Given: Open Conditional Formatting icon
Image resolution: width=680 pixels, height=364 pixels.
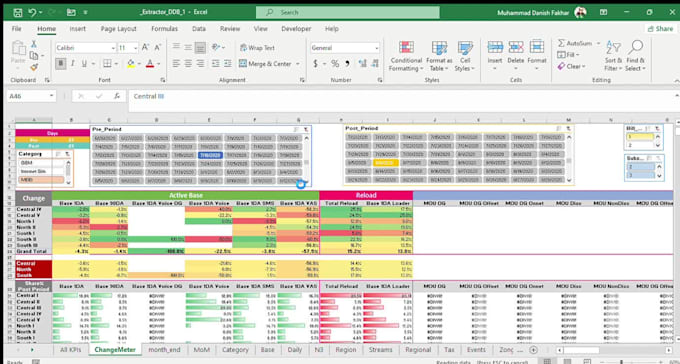Looking at the screenshot, I should [406, 48].
